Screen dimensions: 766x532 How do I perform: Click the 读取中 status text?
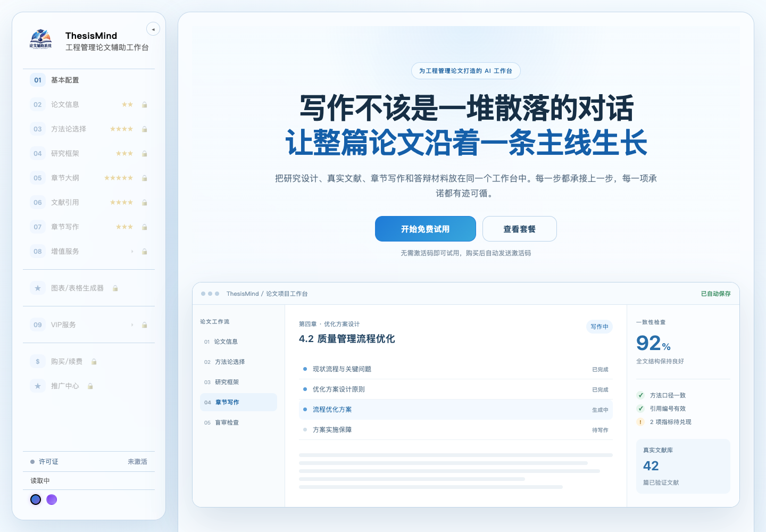click(40, 481)
